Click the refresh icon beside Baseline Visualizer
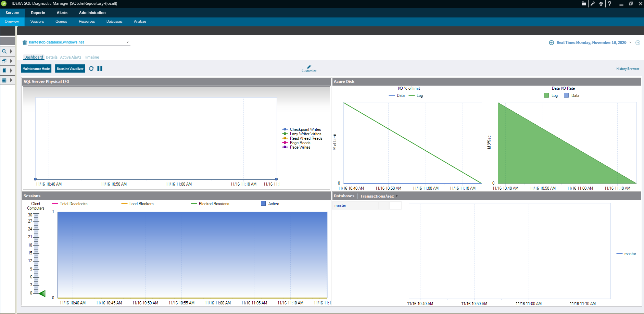This screenshot has width=644, height=314. 91,68
